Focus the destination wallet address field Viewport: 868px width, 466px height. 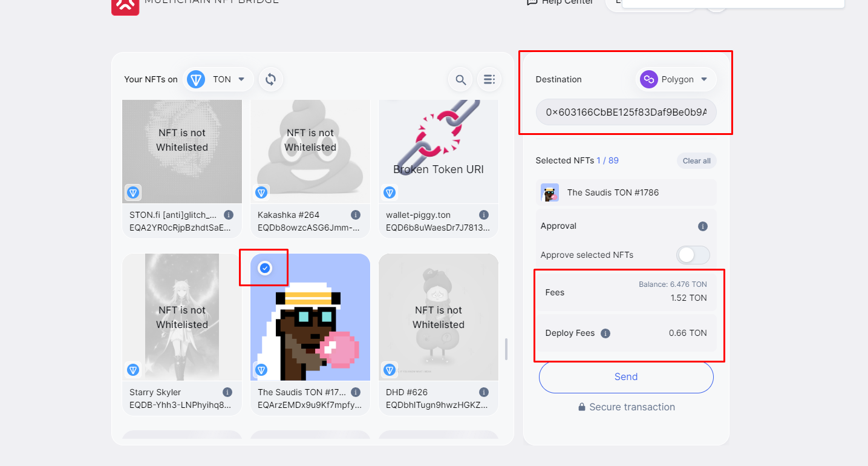click(x=626, y=112)
